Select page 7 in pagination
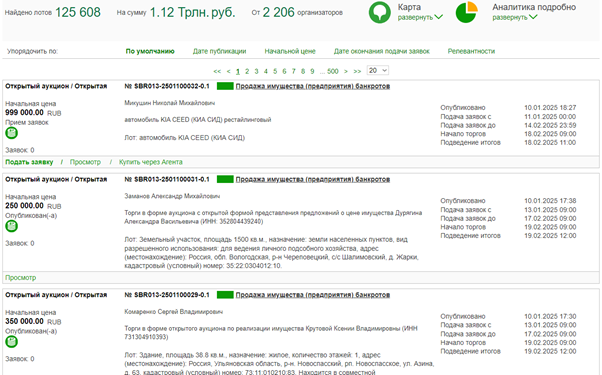Viewport: 602px width, 375px height. coord(294,71)
